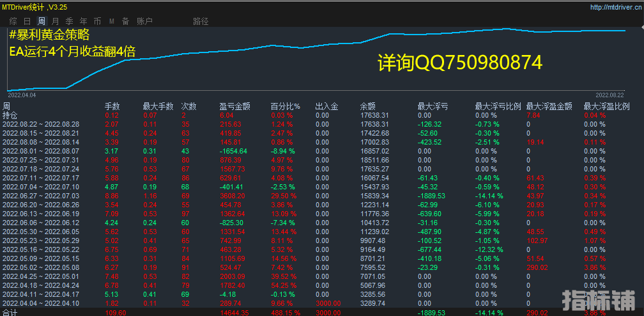Click the 市 market tab

[97, 21]
